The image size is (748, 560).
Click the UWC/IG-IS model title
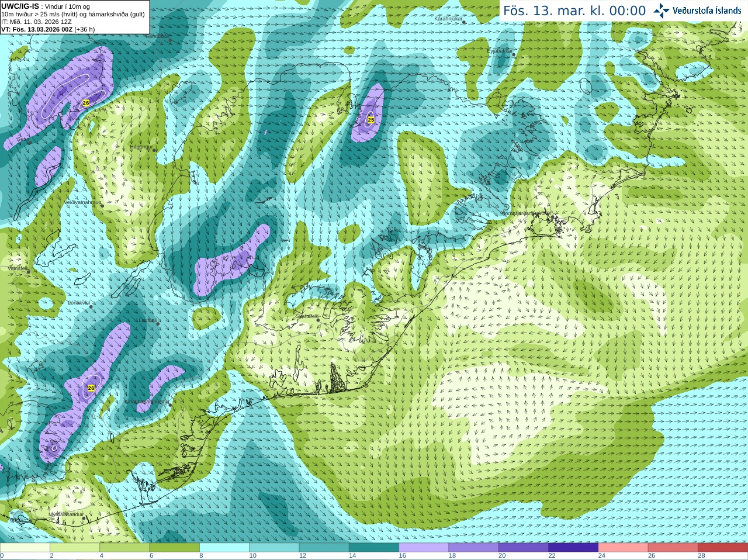tap(20, 6)
